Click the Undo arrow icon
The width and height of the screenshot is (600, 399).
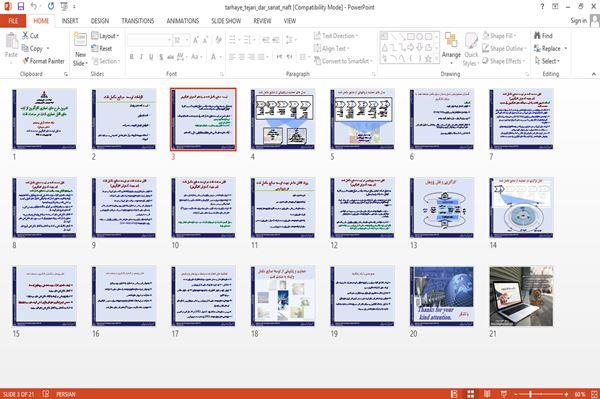click(x=34, y=7)
